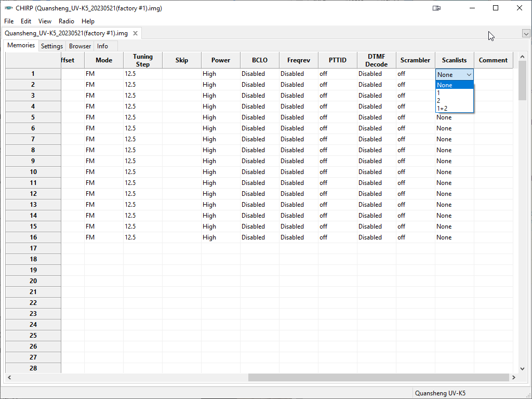
Task: Open the File menu
Action: coord(9,21)
